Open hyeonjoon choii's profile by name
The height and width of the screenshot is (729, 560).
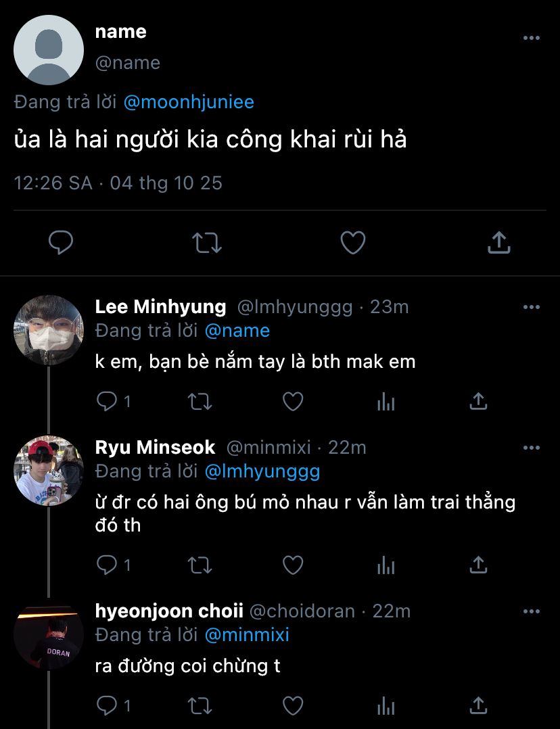[169, 611]
